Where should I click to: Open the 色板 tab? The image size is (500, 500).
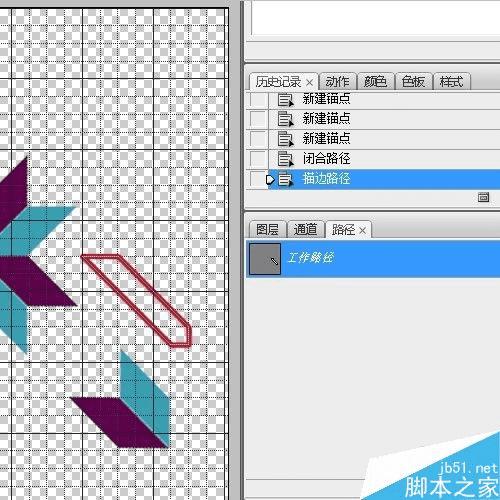point(413,82)
